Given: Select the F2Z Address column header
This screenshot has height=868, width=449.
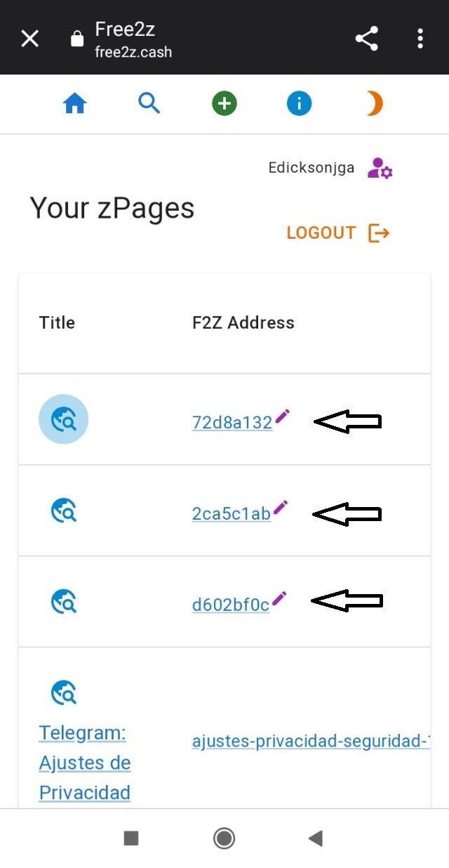Looking at the screenshot, I should (243, 323).
